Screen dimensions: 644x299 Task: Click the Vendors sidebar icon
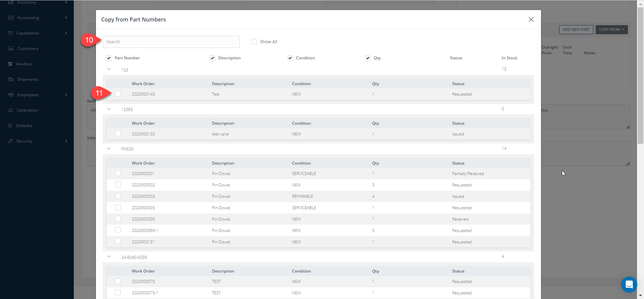pyautogui.click(x=10, y=64)
